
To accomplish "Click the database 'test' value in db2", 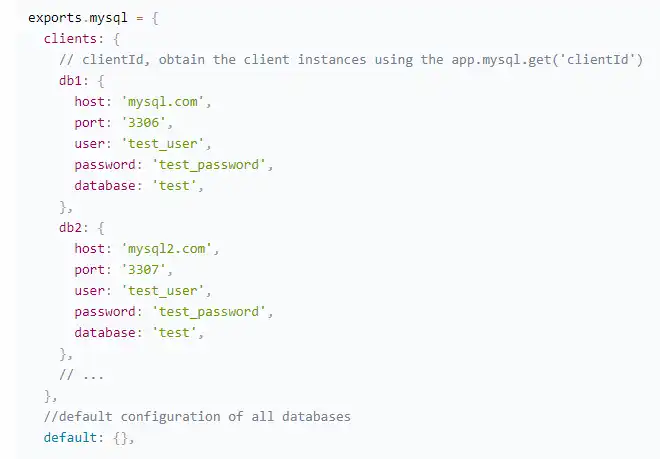I will 177,332.
